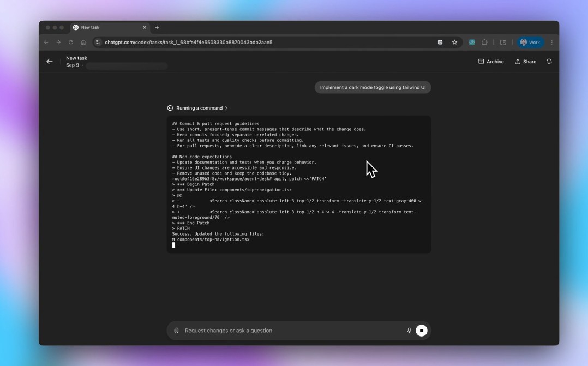Screen dimensions: 588x366
Task: Click the browser home icon
Action: click(83, 43)
